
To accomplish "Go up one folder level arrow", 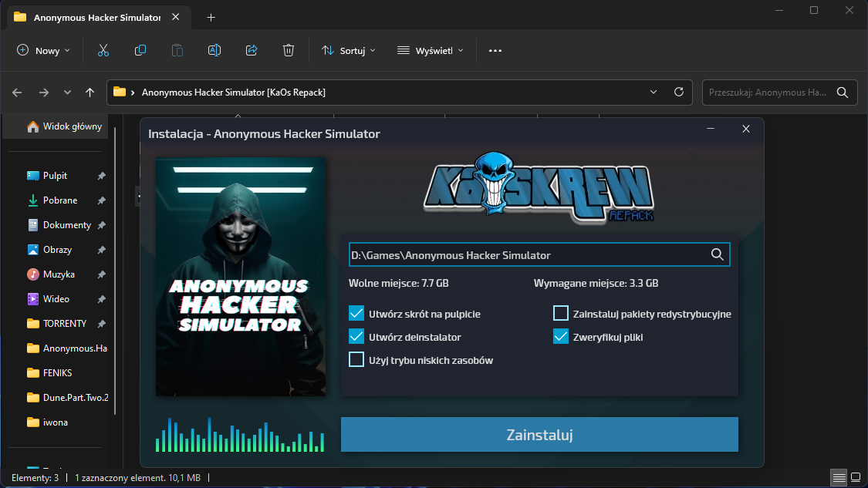I will [90, 93].
